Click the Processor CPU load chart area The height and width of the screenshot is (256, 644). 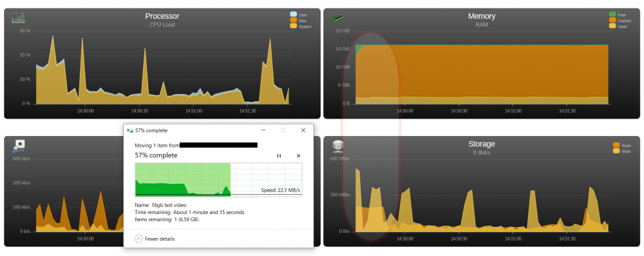click(x=163, y=68)
